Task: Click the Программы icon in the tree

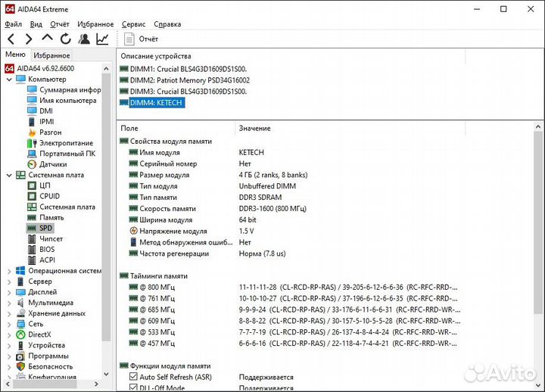Action: tap(21, 356)
